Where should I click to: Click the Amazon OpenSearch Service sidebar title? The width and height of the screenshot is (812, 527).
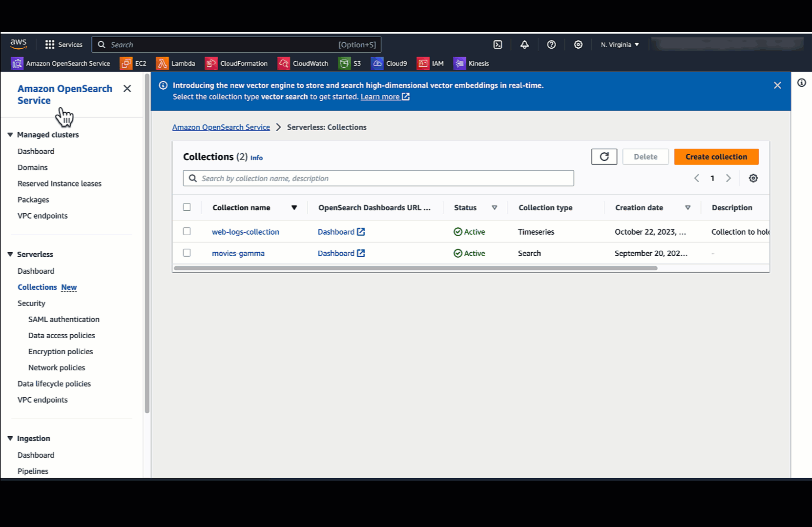[65, 94]
